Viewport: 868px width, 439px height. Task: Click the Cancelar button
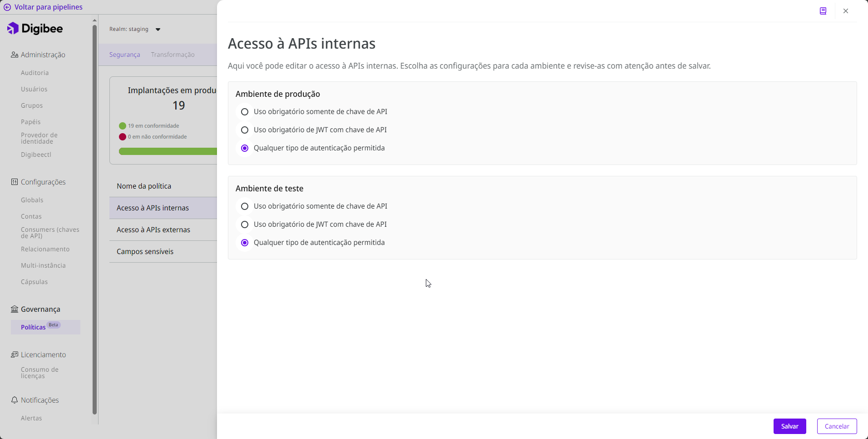(837, 426)
